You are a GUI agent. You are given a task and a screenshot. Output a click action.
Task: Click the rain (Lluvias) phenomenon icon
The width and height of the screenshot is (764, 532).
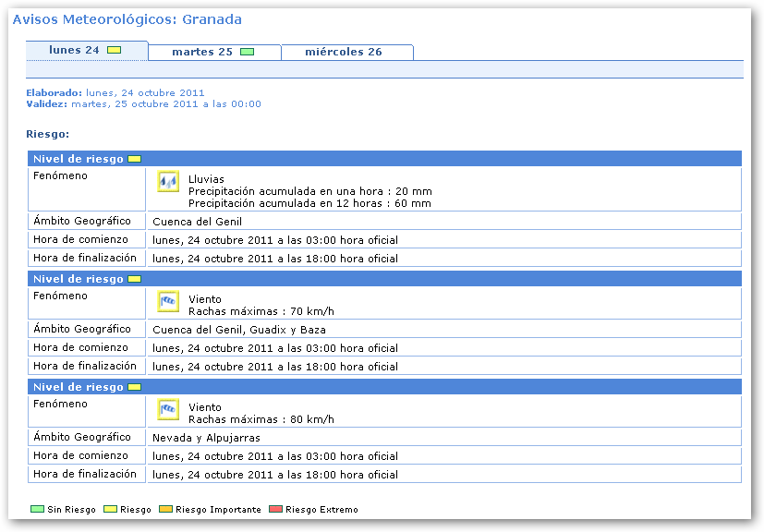(167, 182)
